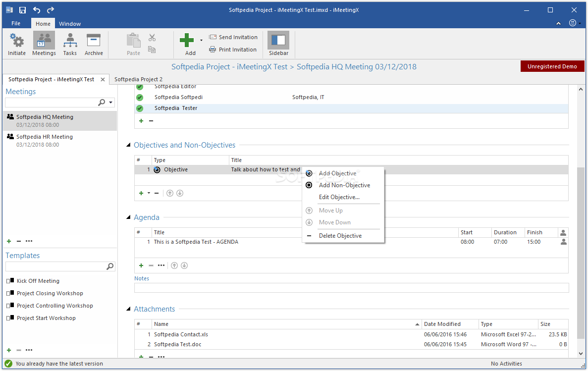Toggle the Sidebar button

pos(278,44)
